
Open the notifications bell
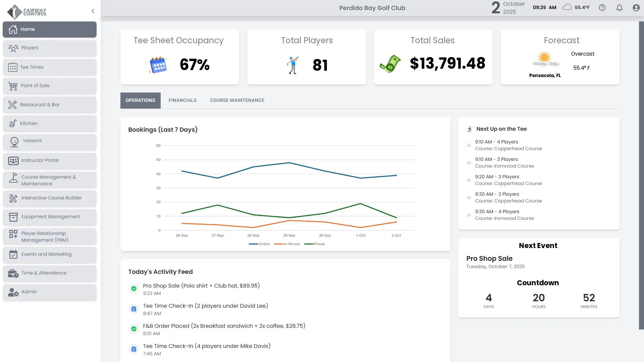[619, 8]
